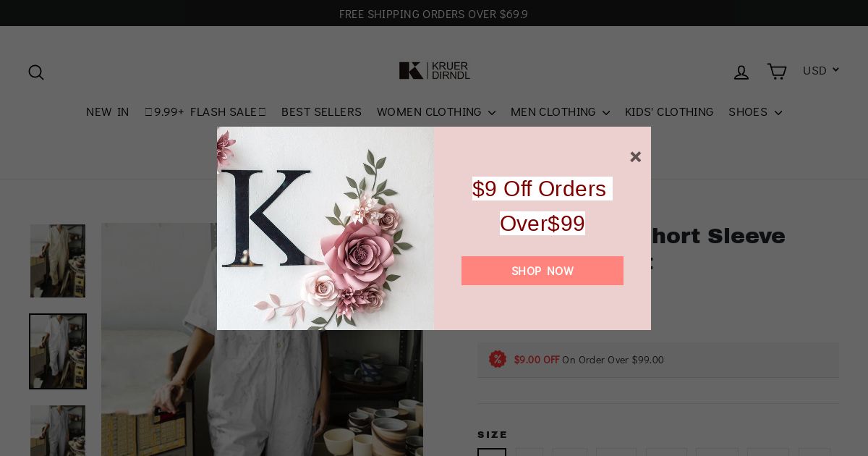This screenshot has width=868, height=456.
Task: Select the second jumpsuit thumbnail
Action: click(x=58, y=351)
